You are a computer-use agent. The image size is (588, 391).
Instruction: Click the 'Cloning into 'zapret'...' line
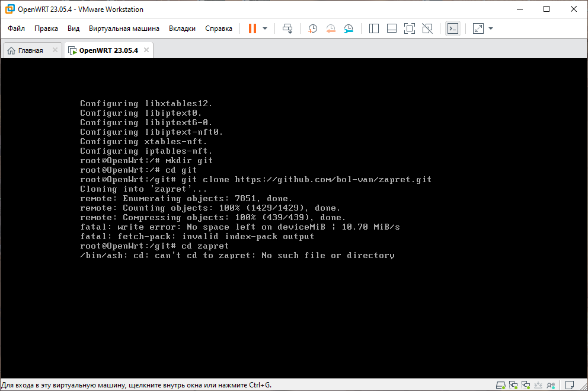(x=143, y=189)
